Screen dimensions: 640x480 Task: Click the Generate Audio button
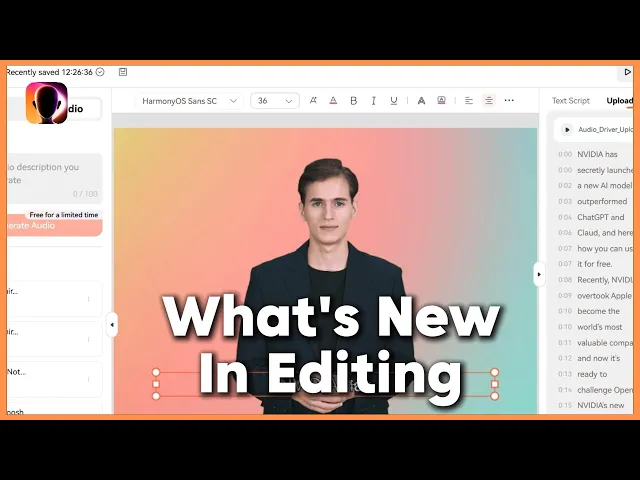(x=54, y=226)
